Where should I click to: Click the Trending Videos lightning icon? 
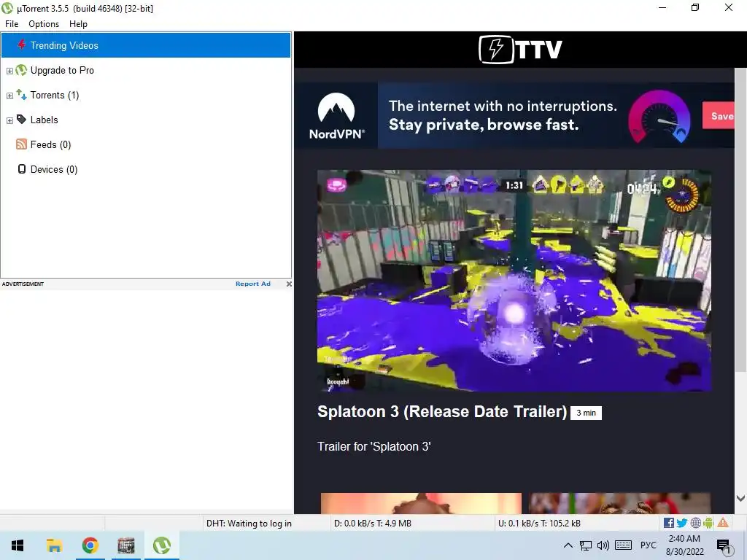[21, 44]
